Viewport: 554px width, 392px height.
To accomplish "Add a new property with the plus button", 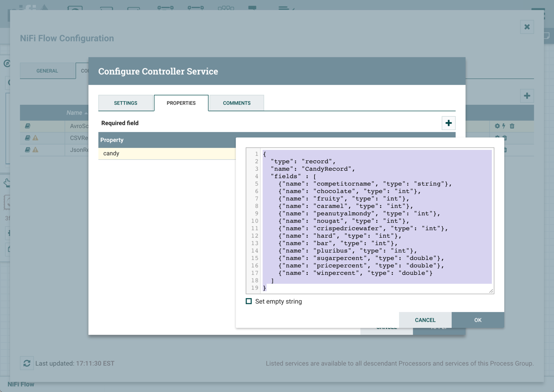I will [x=448, y=123].
